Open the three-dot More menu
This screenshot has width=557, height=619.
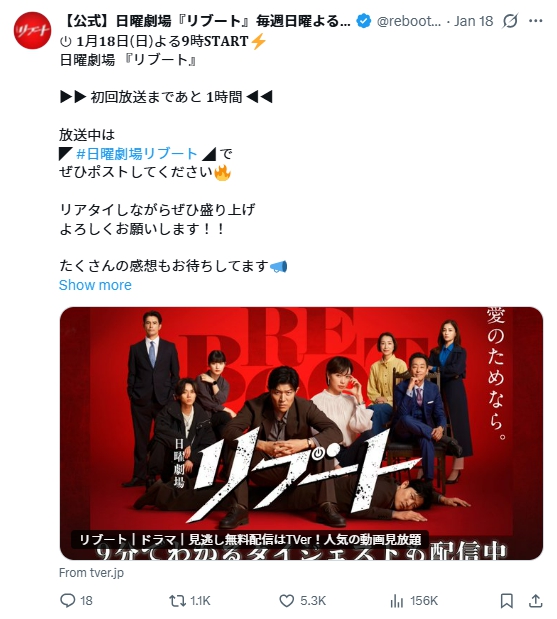click(x=535, y=21)
